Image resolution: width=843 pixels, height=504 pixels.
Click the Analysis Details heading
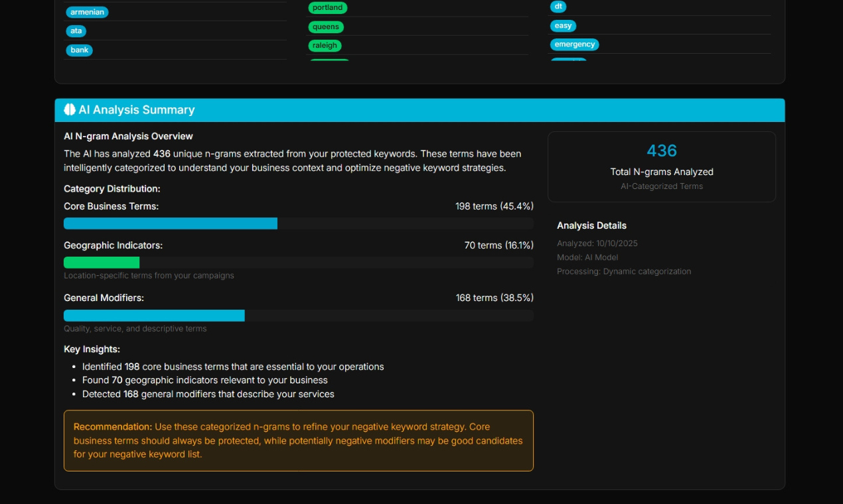tap(591, 225)
